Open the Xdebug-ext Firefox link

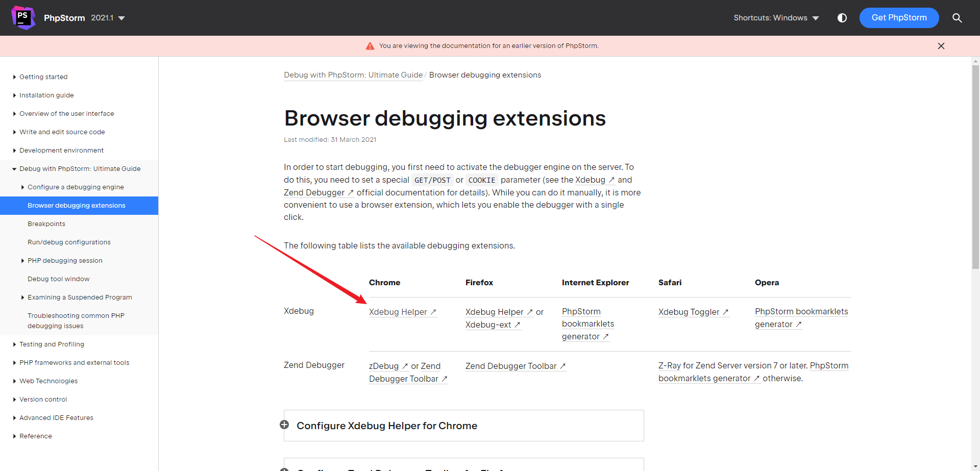(x=493, y=325)
